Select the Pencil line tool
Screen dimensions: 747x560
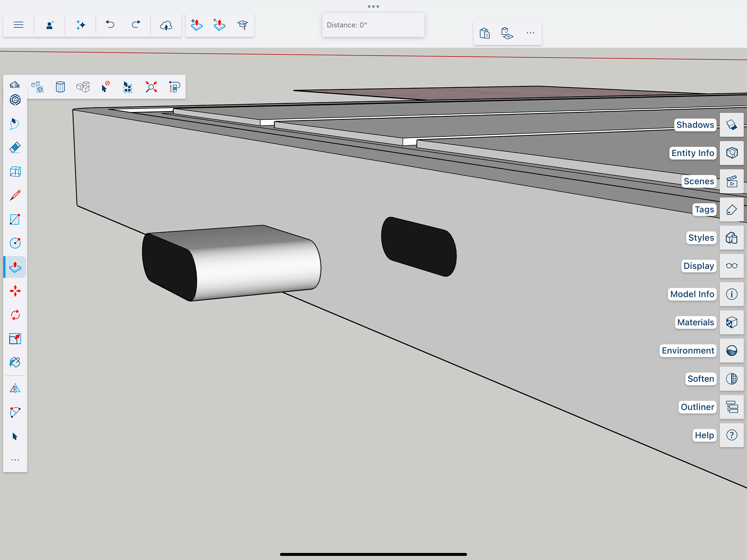coord(15,195)
